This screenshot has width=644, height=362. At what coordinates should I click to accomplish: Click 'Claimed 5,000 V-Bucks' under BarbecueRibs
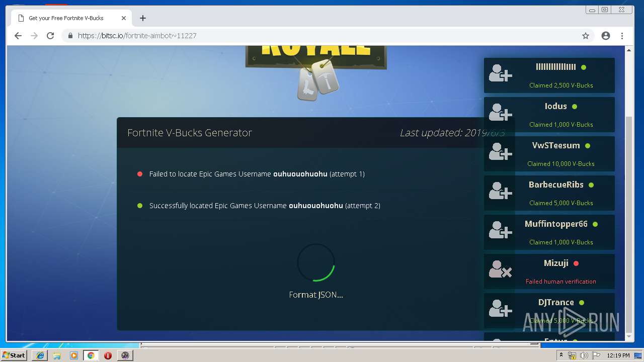pyautogui.click(x=561, y=203)
